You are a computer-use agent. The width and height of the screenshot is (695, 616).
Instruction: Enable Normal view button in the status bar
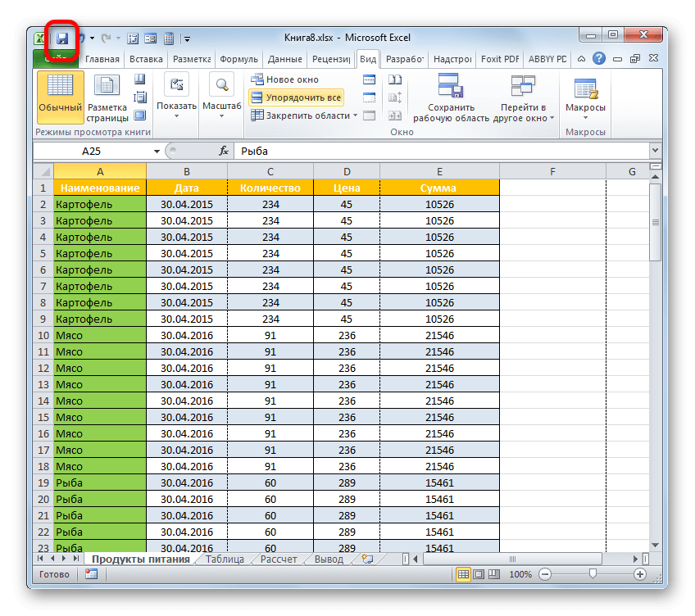(463, 574)
